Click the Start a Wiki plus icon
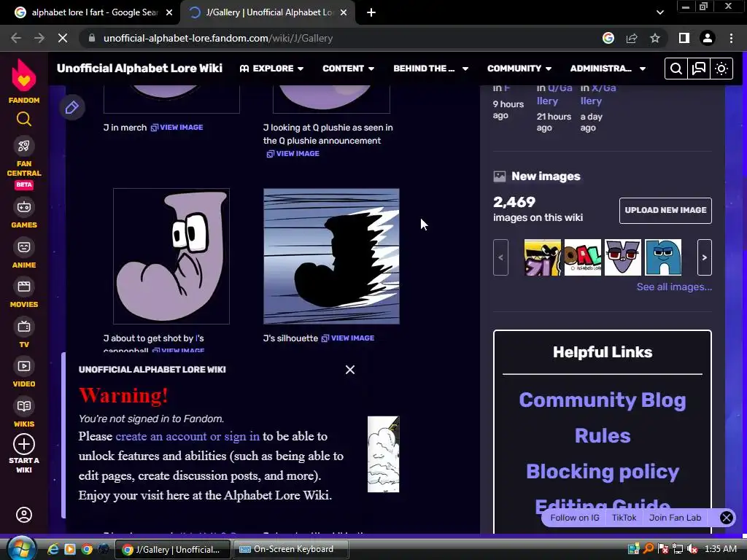This screenshot has height=560, width=747. click(x=24, y=444)
